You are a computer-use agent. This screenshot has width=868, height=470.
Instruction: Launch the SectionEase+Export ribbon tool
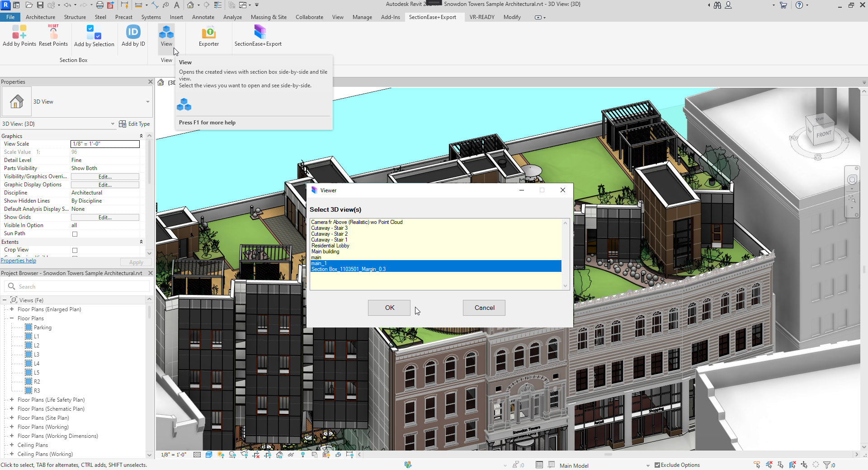coord(258,35)
